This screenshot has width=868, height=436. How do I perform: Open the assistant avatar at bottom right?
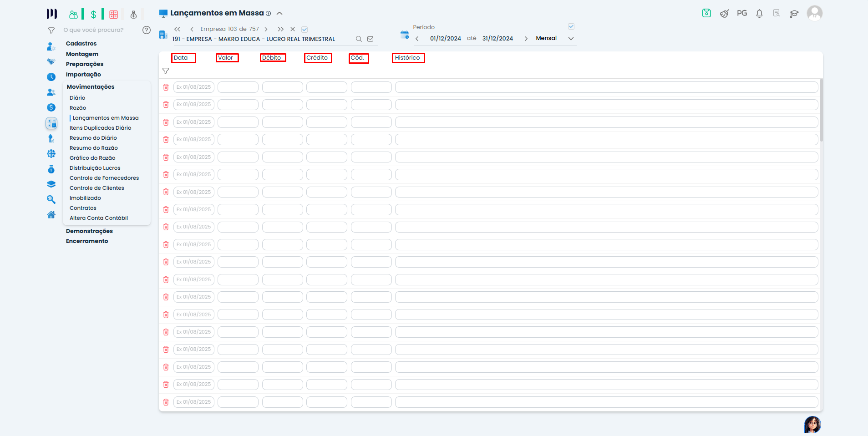(812, 425)
